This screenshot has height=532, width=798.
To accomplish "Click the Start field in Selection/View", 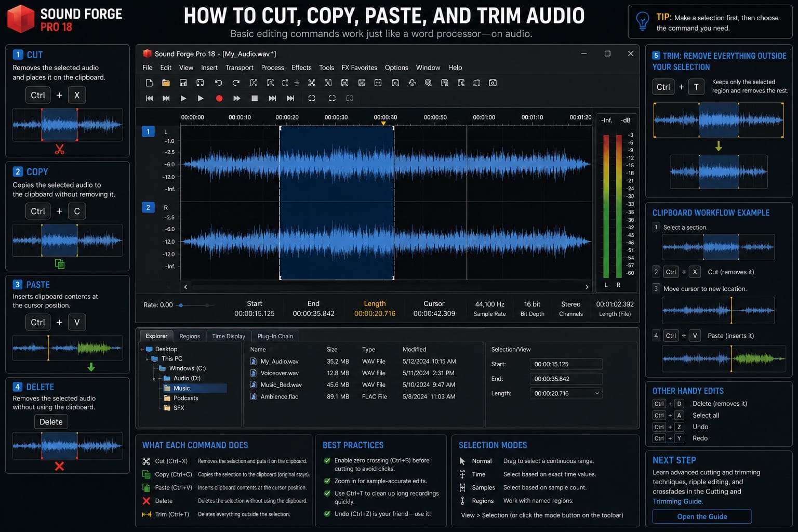I will tap(566, 364).
